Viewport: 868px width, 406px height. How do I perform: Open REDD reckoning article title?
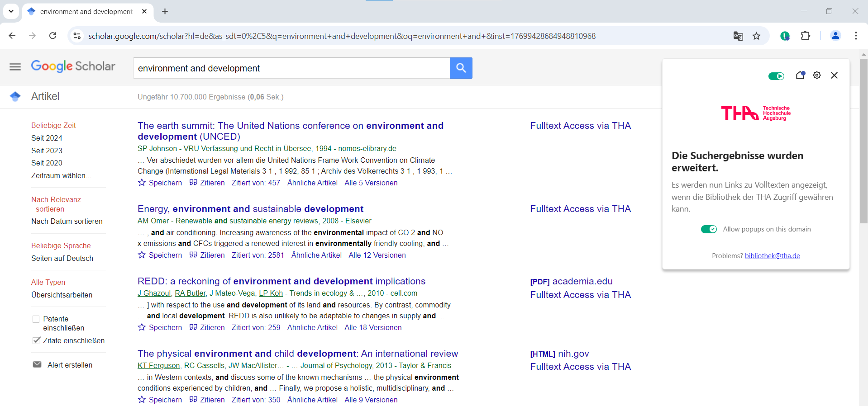pos(281,281)
